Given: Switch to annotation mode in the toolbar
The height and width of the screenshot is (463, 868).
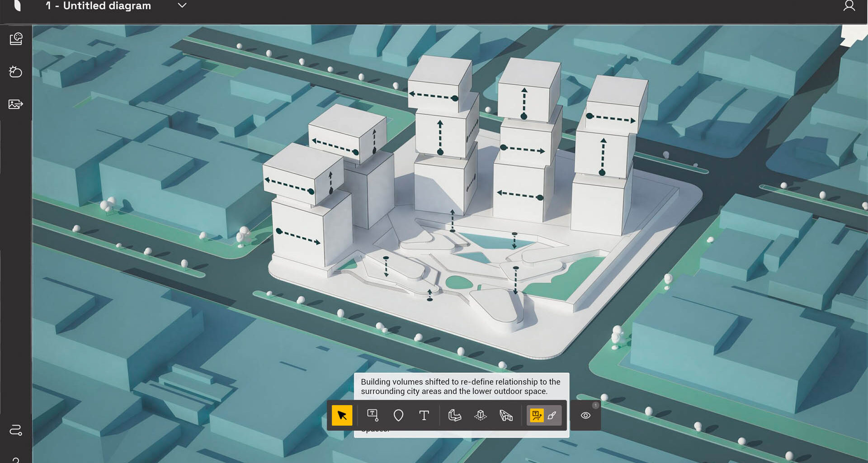Looking at the screenshot, I should (537, 415).
